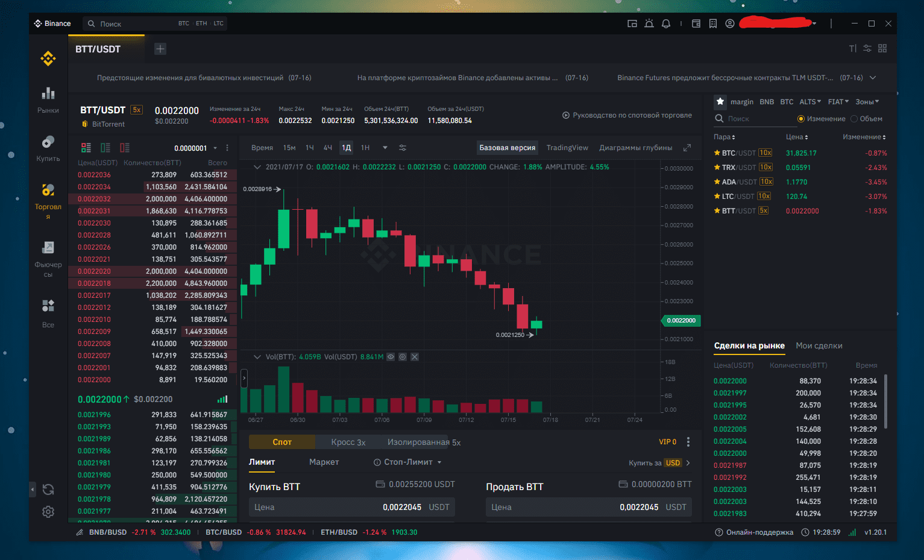The width and height of the screenshot is (924, 560).
Task: Show asks-only order book view
Action: pyautogui.click(x=125, y=148)
